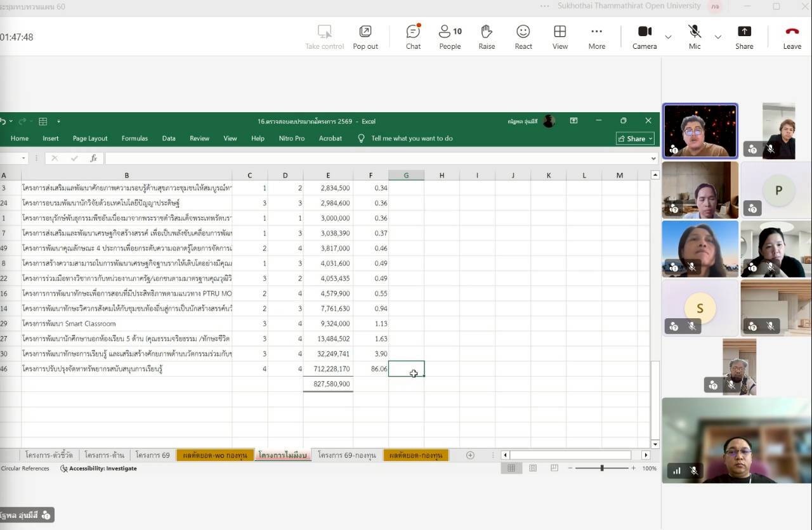
Task: Switch to Page Layout view in status bar
Action: (x=533, y=469)
